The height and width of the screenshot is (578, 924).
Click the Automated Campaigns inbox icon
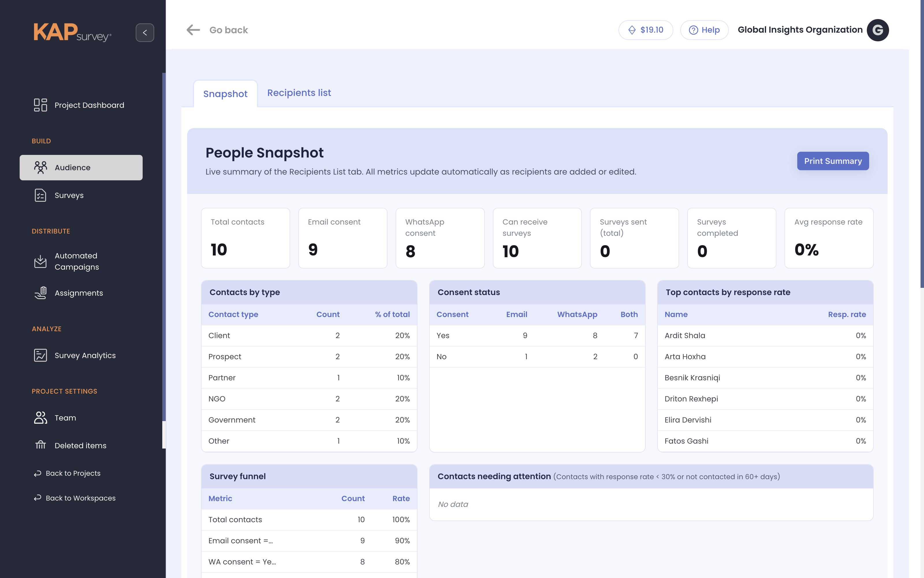coord(40,262)
